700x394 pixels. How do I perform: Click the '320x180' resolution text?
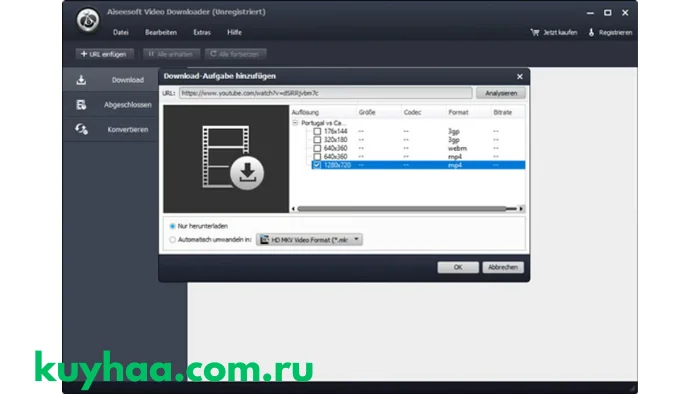(336, 140)
